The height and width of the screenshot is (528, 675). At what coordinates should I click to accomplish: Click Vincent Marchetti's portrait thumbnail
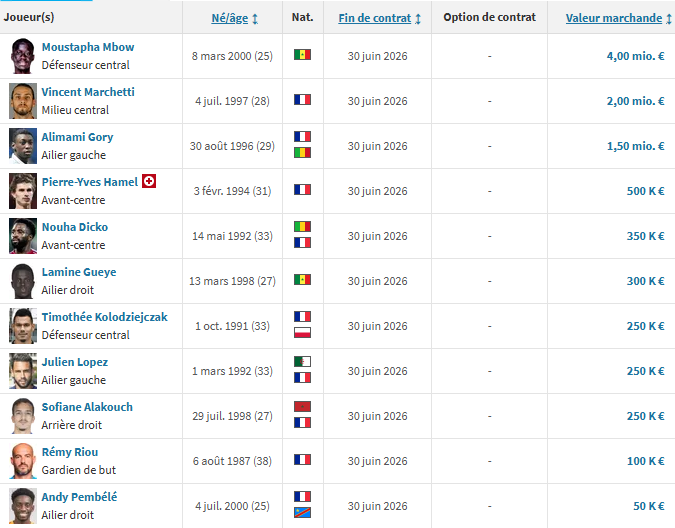(22, 101)
